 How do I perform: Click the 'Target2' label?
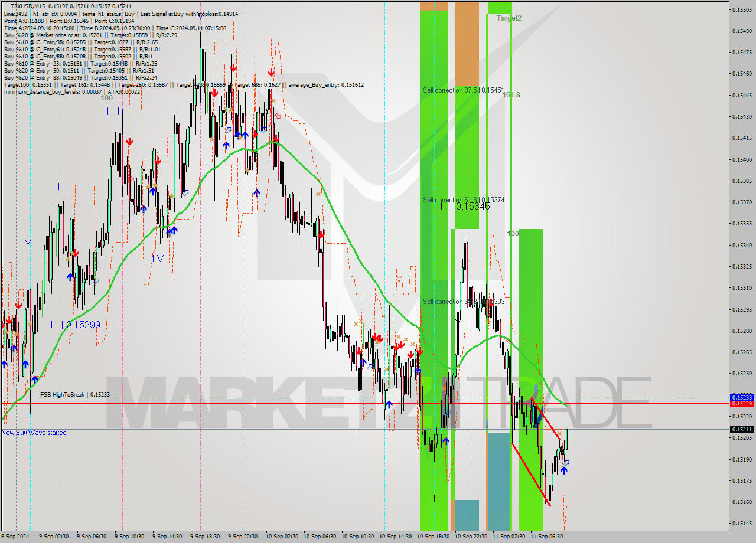pos(509,18)
